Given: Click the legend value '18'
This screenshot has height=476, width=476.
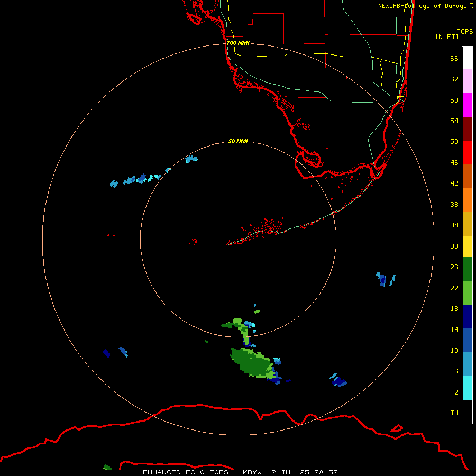Looking at the screenshot, I should coord(454,309).
